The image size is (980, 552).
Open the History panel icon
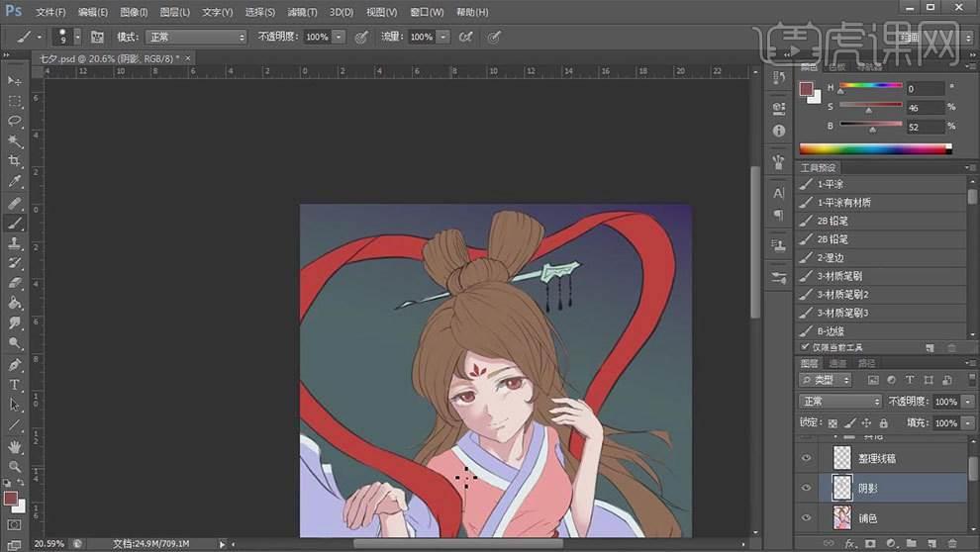pyautogui.click(x=779, y=77)
